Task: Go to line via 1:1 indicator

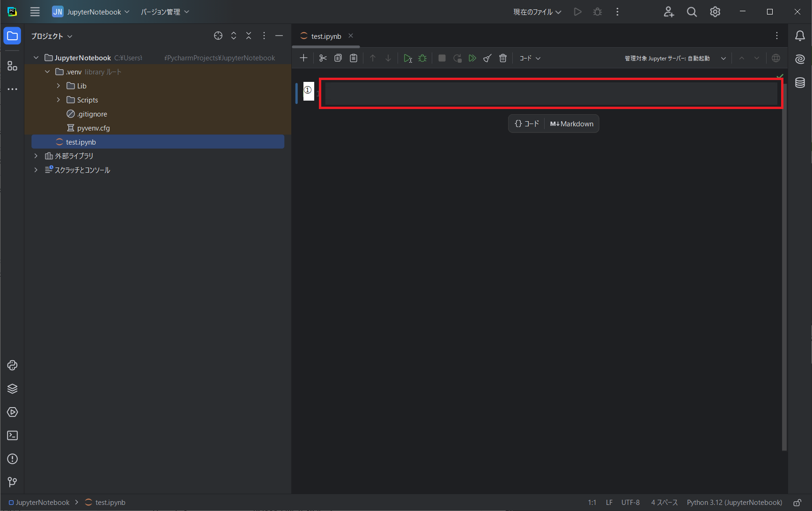Action: pyautogui.click(x=592, y=503)
